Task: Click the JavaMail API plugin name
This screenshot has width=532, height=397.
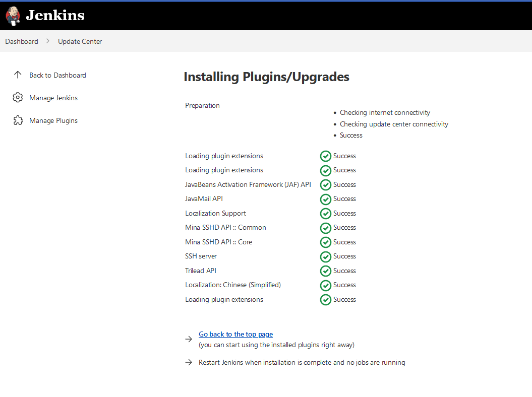Action: pyautogui.click(x=204, y=198)
